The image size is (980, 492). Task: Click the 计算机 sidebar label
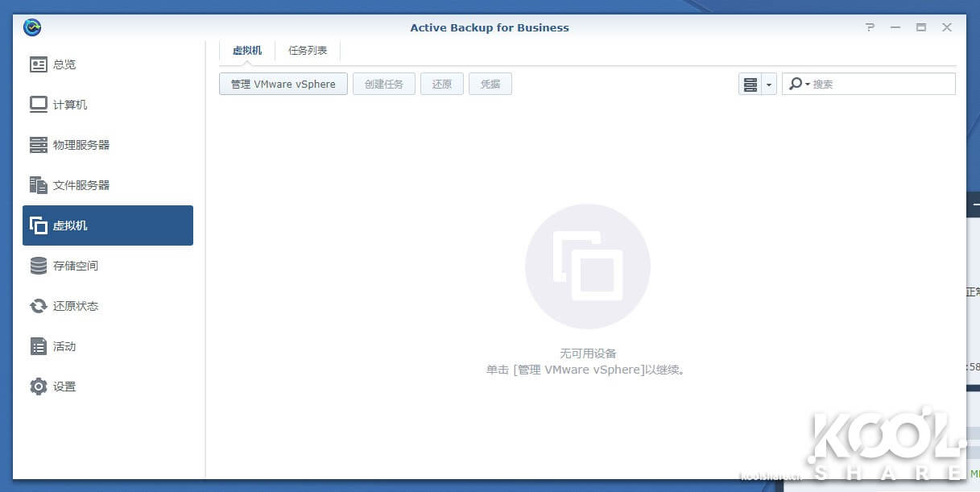[x=70, y=105]
